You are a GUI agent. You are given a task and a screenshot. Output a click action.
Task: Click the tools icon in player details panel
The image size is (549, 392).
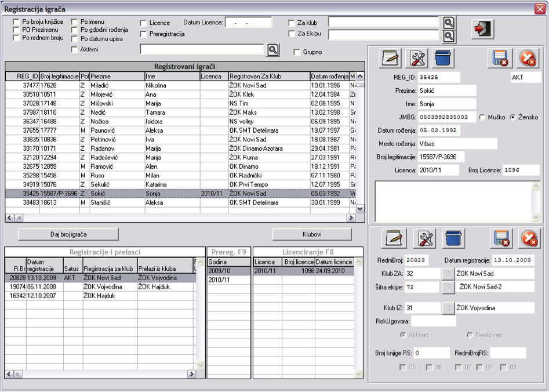coord(417,58)
